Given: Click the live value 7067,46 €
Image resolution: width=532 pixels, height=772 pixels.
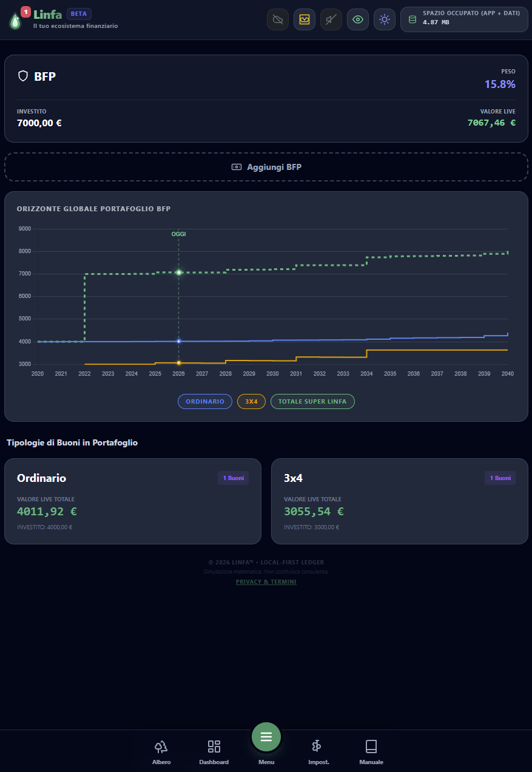Looking at the screenshot, I should (491, 123).
